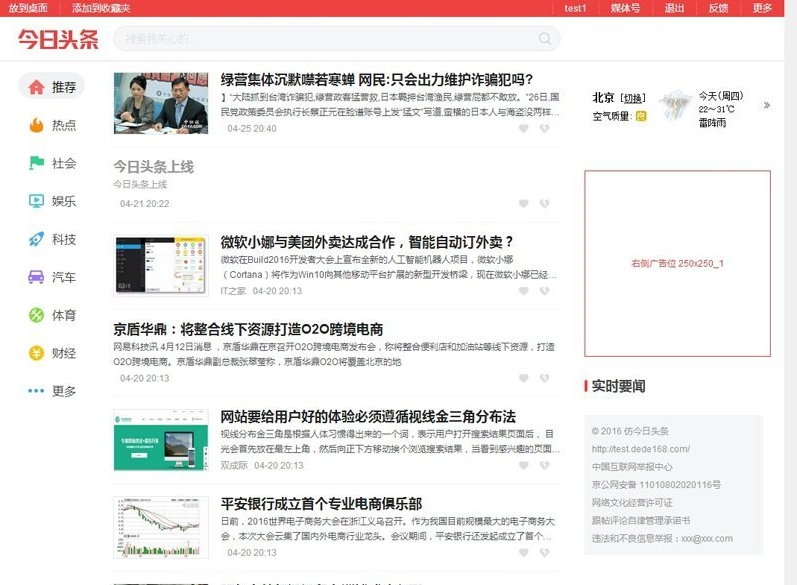The width and height of the screenshot is (797, 585).
Task: Open 放到桌面 in top bar
Action: tap(28, 8)
